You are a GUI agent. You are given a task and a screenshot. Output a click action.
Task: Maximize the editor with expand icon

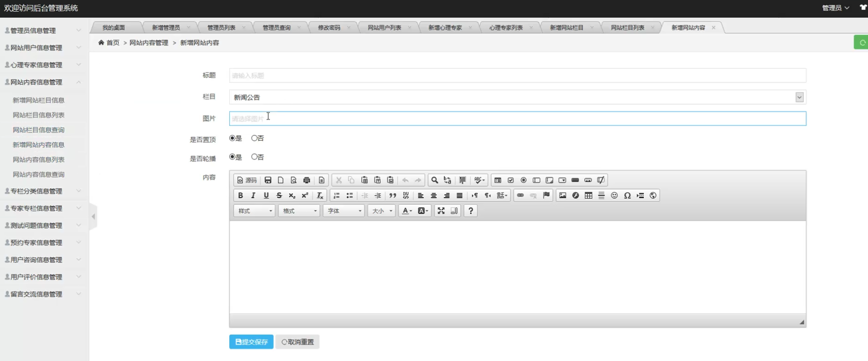(441, 211)
